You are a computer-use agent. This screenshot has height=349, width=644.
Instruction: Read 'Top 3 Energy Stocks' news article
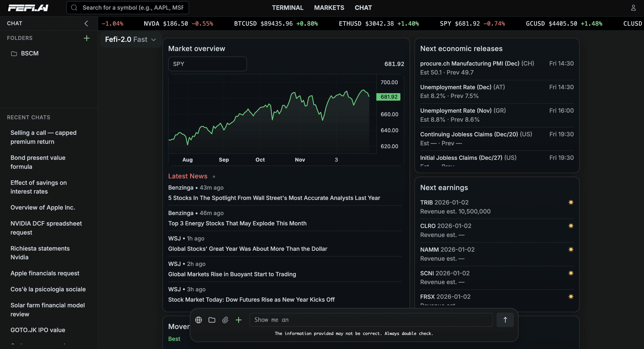coord(237,223)
